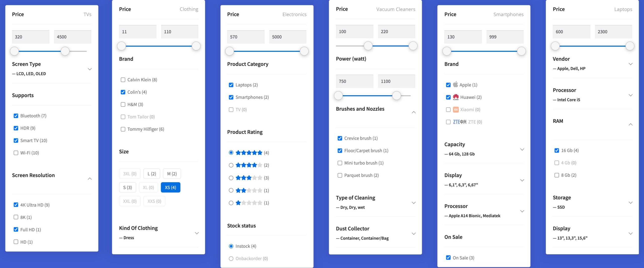This screenshot has height=268, width=644.
Task: Collapse the Brushes and Nozzles section
Action: click(x=414, y=112)
